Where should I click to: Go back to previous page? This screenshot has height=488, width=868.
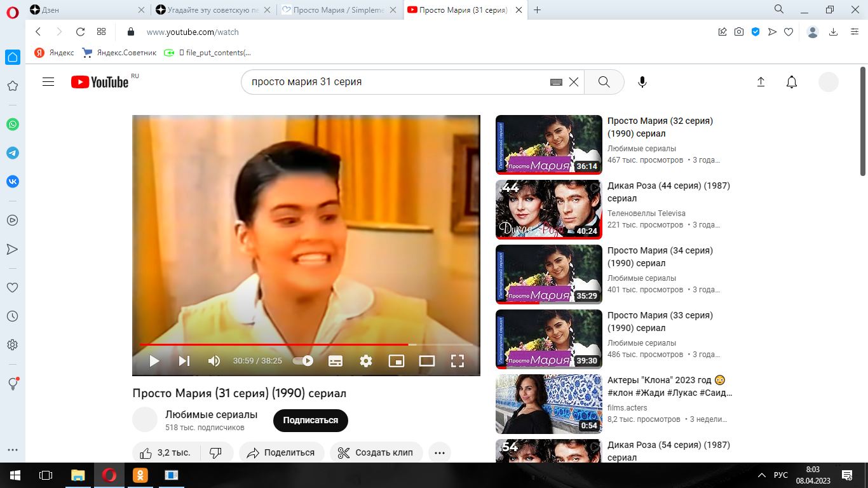click(38, 32)
